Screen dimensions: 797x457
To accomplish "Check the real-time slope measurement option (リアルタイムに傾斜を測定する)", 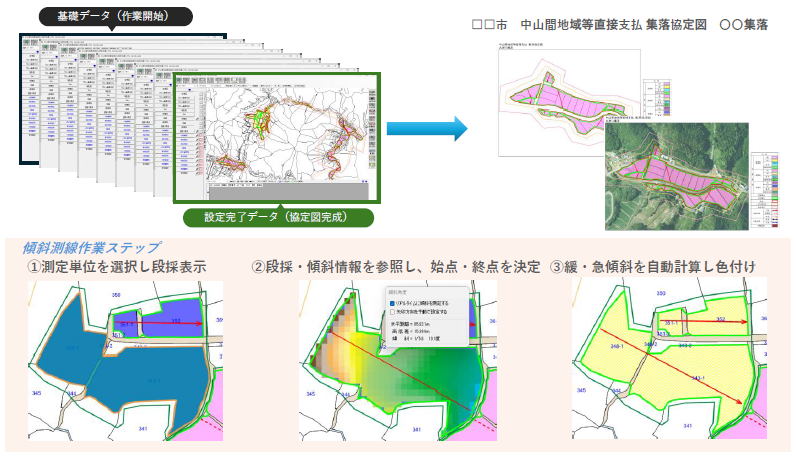I will point(392,302).
